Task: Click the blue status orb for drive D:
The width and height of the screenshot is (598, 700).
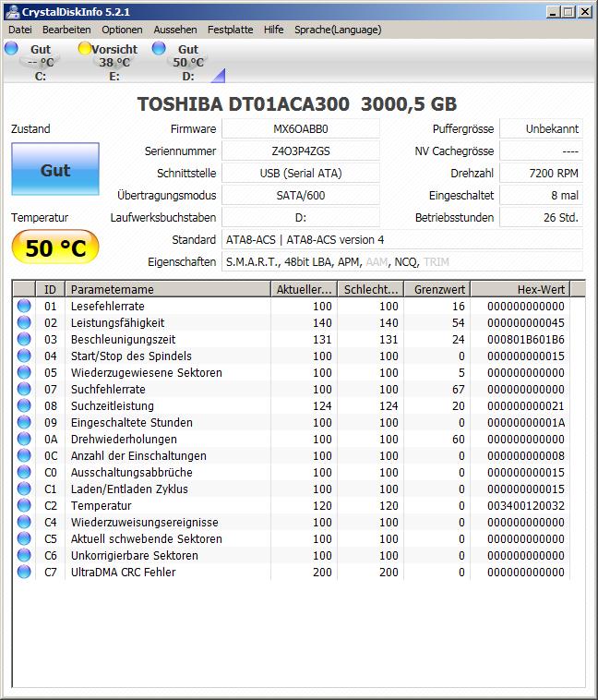Action: pyautogui.click(x=159, y=48)
